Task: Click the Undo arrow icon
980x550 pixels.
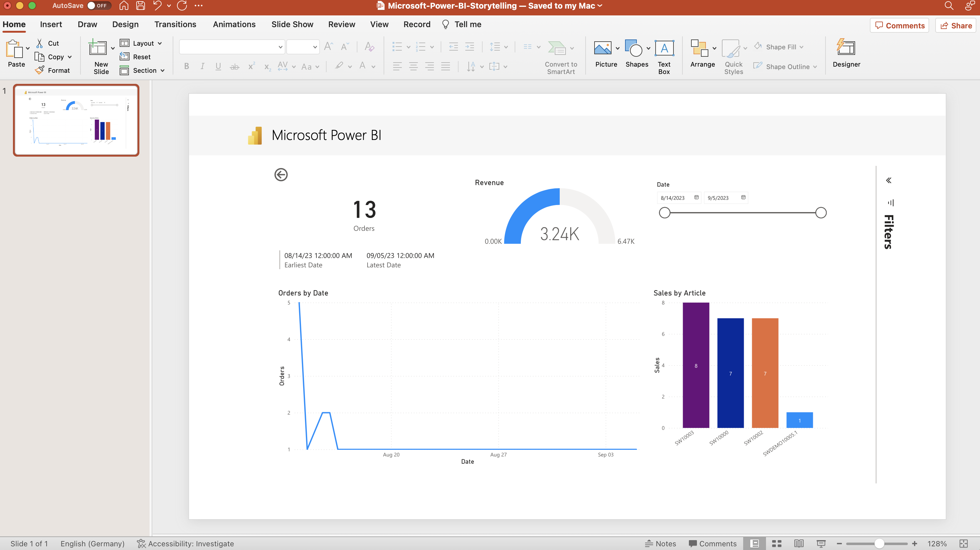Action: (x=157, y=6)
